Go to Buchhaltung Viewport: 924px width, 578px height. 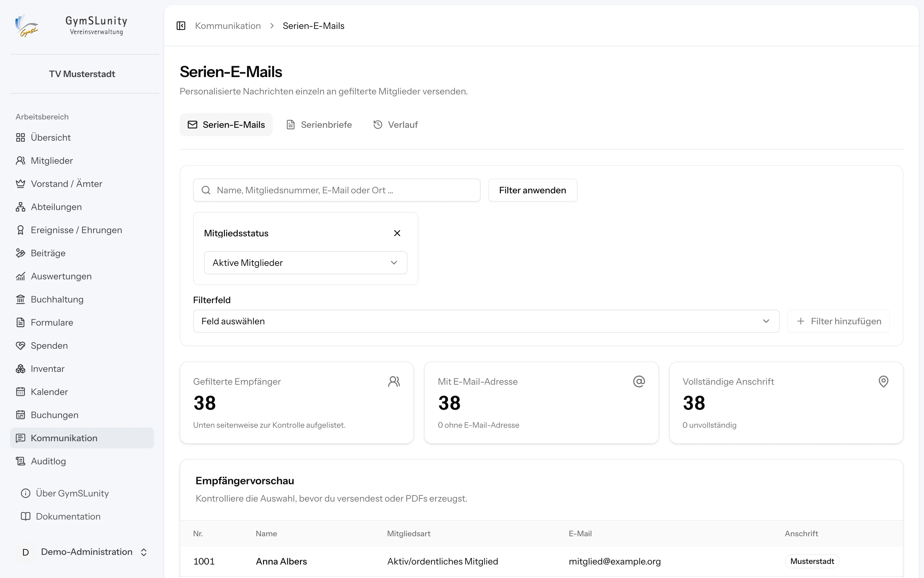(82, 299)
